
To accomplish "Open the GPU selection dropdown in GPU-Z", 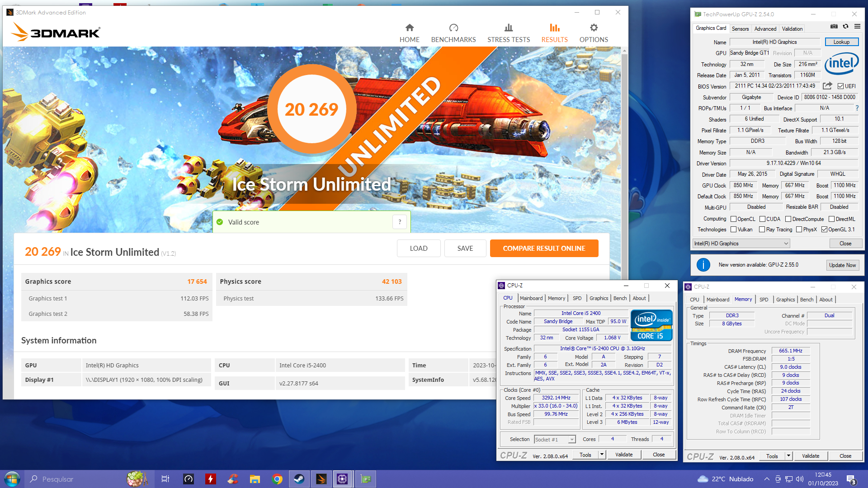I will [x=741, y=244].
